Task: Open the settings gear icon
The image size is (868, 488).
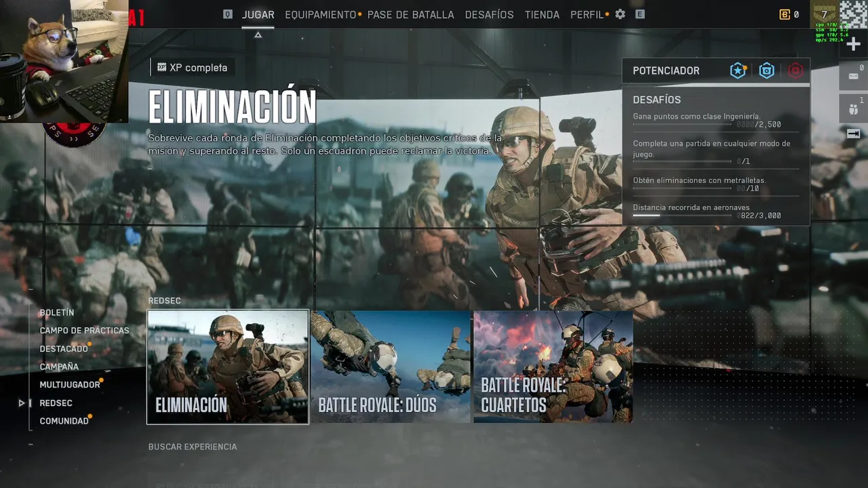Action: tap(620, 14)
